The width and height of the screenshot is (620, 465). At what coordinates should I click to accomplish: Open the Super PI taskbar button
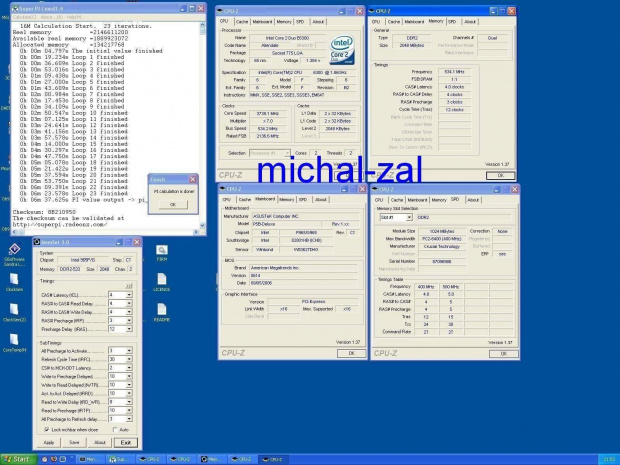click(x=119, y=459)
